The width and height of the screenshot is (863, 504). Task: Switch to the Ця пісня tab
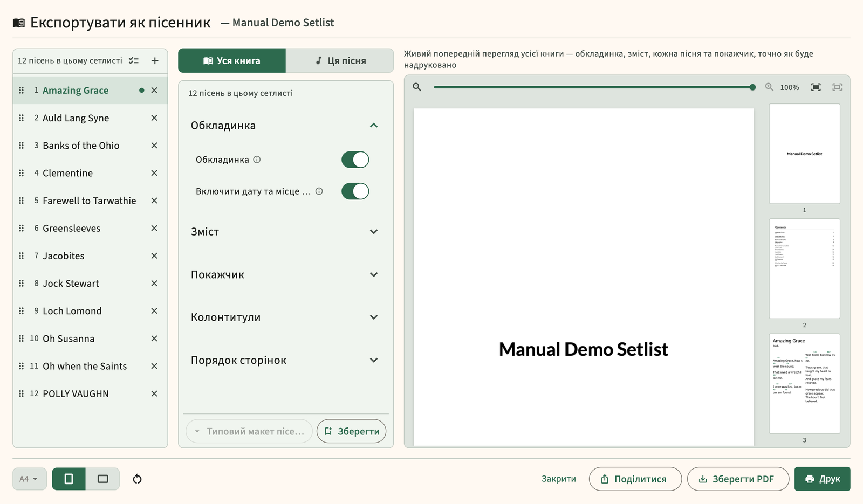pos(340,61)
